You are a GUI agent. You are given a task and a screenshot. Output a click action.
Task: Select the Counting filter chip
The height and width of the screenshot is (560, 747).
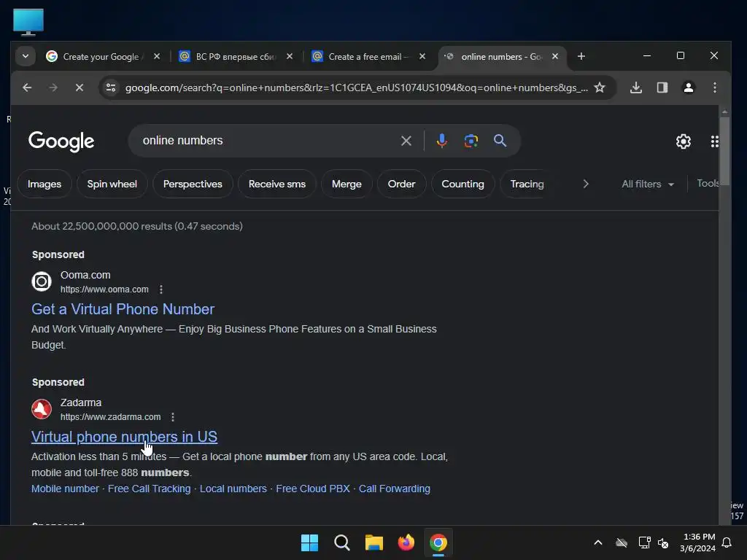tap(462, 184)
